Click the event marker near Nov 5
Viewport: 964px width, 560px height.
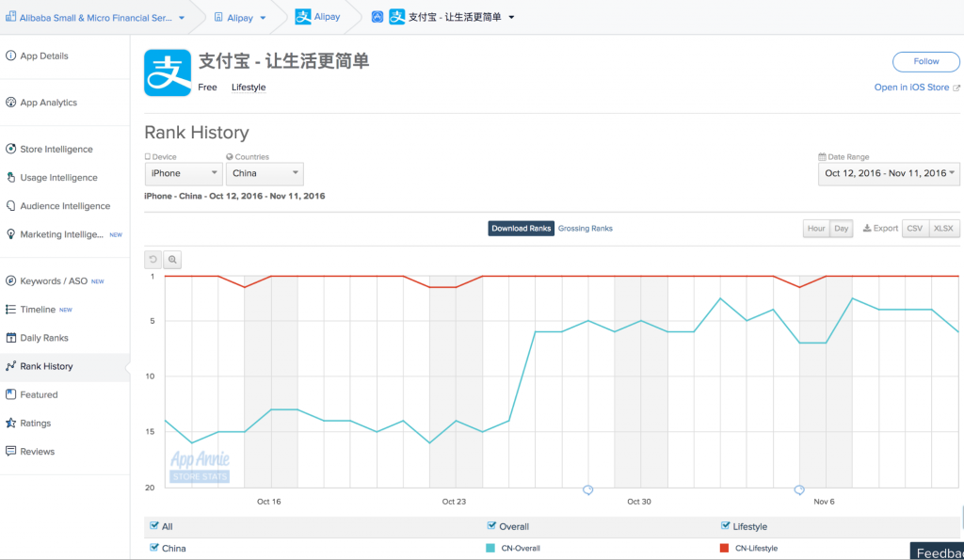[799, 490]
